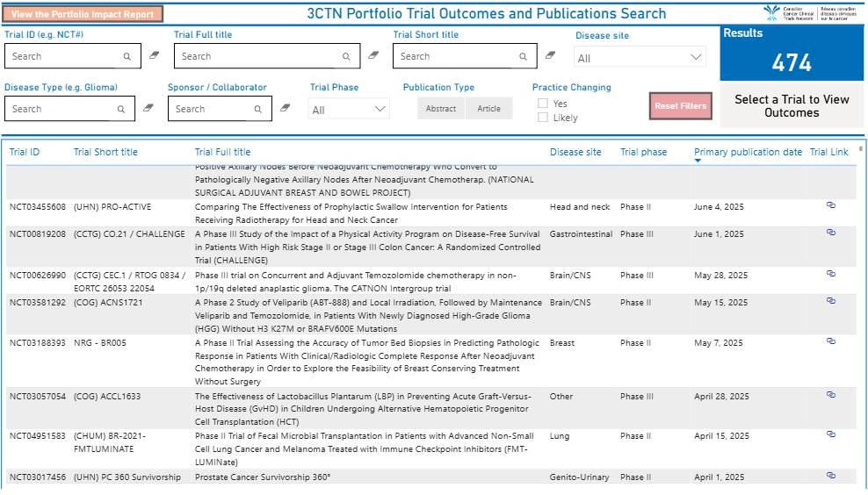
Task: Click the Disease site column header
Action: click(575, 152)
